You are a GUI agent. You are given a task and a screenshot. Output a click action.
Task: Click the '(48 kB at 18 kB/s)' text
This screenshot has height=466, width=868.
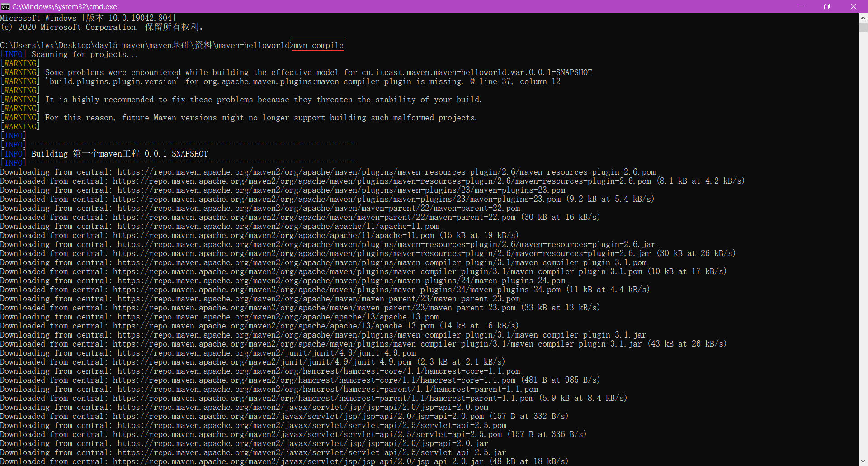(529, 461)
